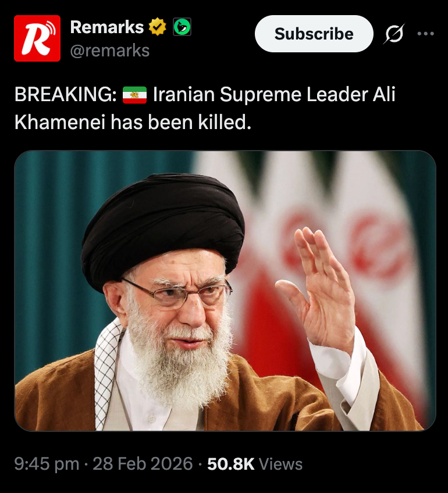The width and height of the screenshot is (448, 493).
Task: Visit the @remarks handle link
Action: [110, 51]
